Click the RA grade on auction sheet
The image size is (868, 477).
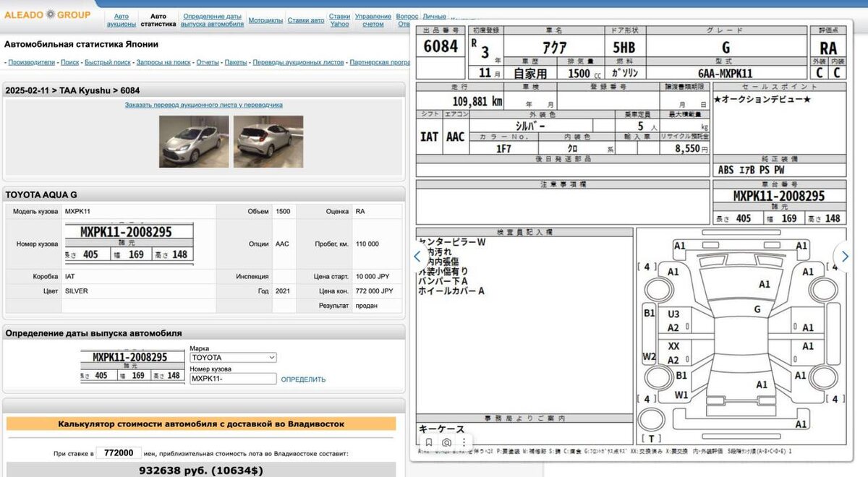pyautogui.click(x=828, y=48)
